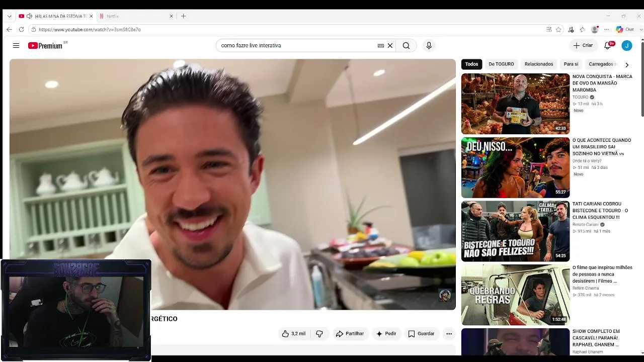Open the egg brand video thumbnail
The width and height of the screenshot is (644, 362).
click(515, 104)
